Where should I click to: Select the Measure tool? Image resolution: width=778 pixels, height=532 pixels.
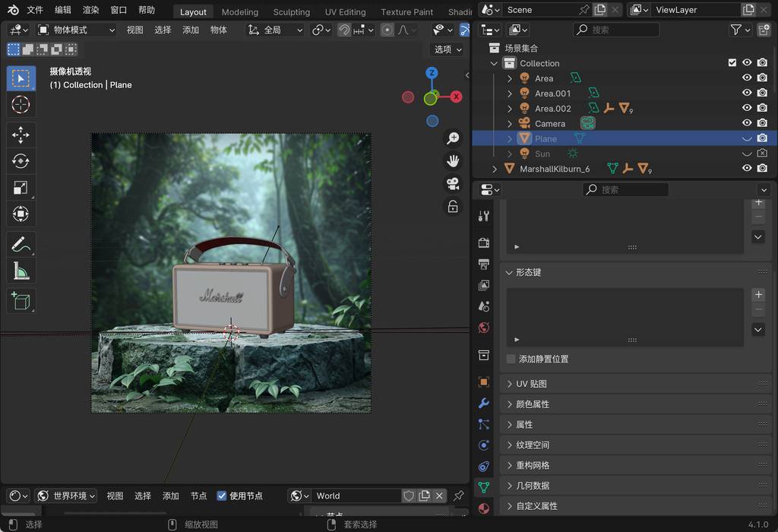coord(21,271)
